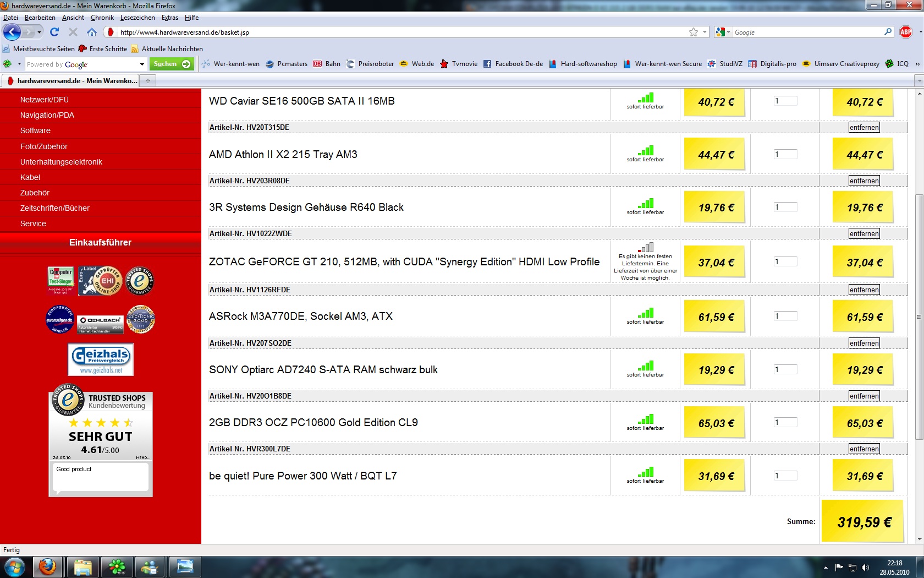The height and width of the screenshot is (578, 924).
Task: Open the Chronik menu
Action: click(x=102, y=18)
